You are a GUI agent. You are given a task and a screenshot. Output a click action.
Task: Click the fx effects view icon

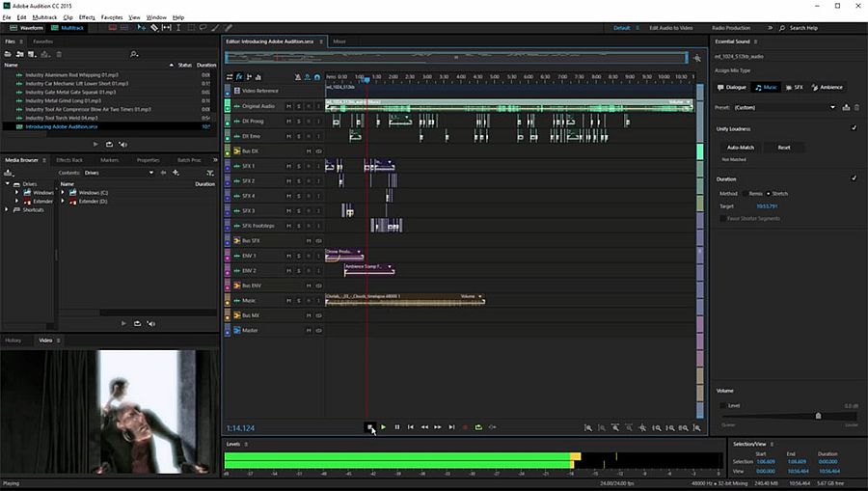(x=239, y=76)
